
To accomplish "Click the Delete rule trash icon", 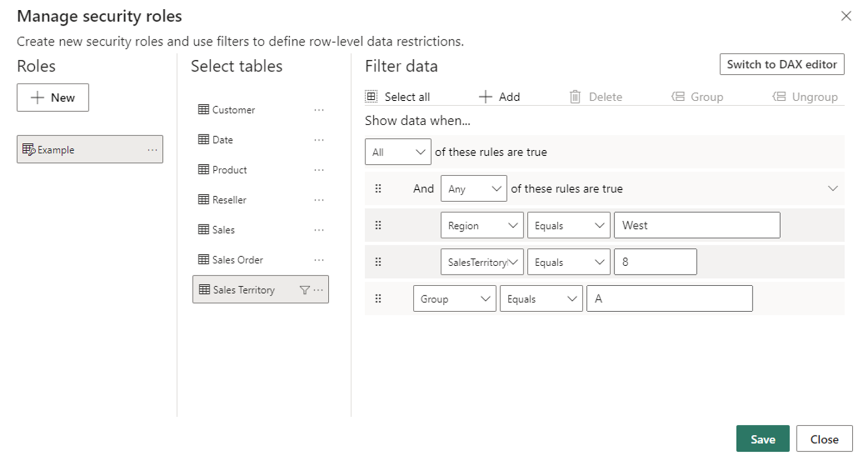I will click(x=575, y=96).
